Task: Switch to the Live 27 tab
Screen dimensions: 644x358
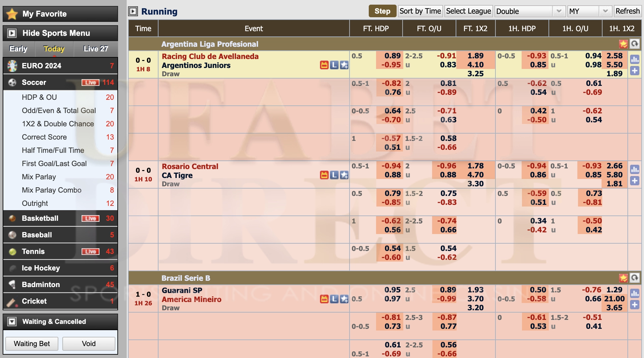Action: pyautogui.click(x=96, y=49)
